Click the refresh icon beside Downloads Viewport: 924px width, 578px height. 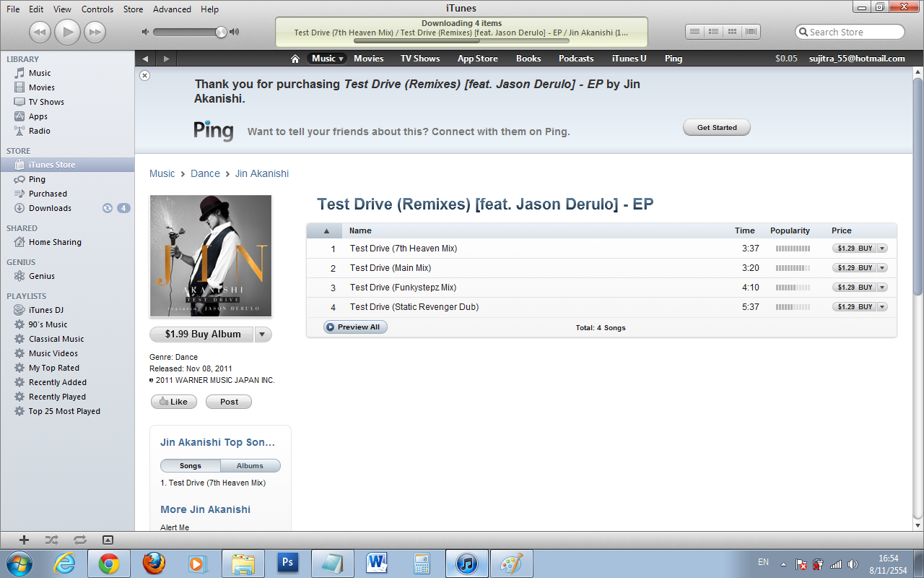(x=108, y=208)
